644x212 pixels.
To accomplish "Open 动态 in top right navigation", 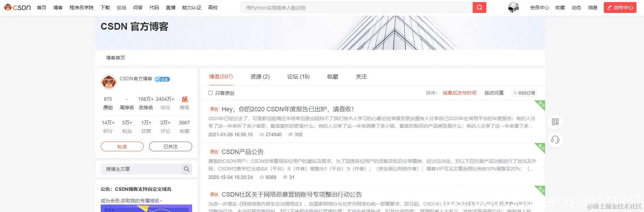I will (576, 8).
